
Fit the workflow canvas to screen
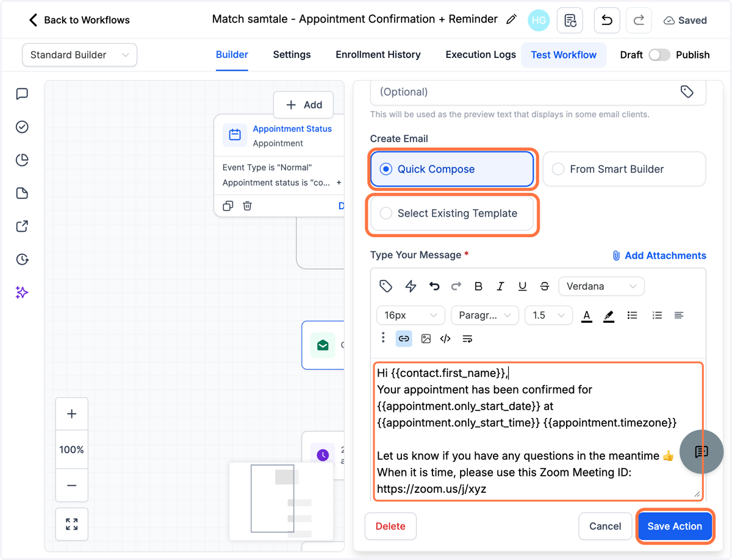(x=71, y=524)
